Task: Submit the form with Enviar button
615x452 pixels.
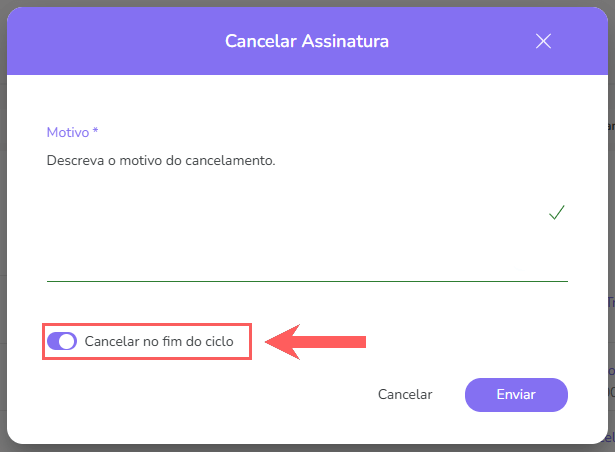Action: point(516,394)
